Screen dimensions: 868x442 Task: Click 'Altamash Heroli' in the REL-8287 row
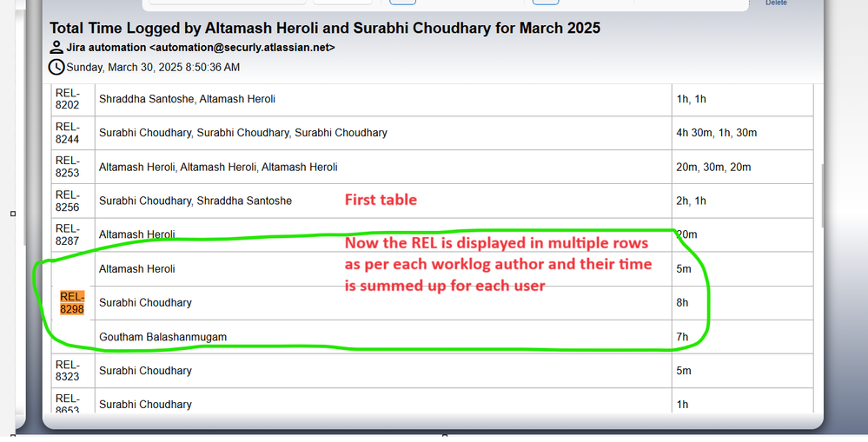click(136, 234)
